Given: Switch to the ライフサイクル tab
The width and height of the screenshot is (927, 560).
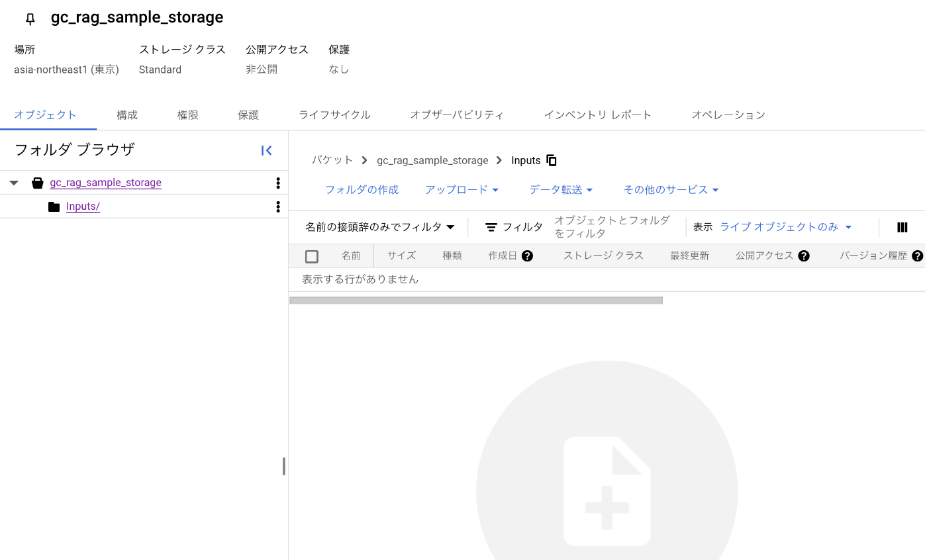Looking at the screenshot, I should click(334, 115).
